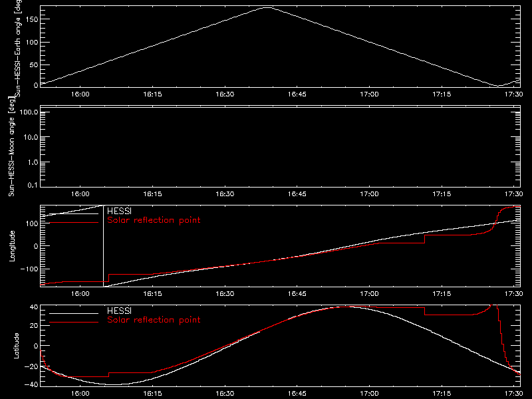Click the Latitude axis title

16,346
